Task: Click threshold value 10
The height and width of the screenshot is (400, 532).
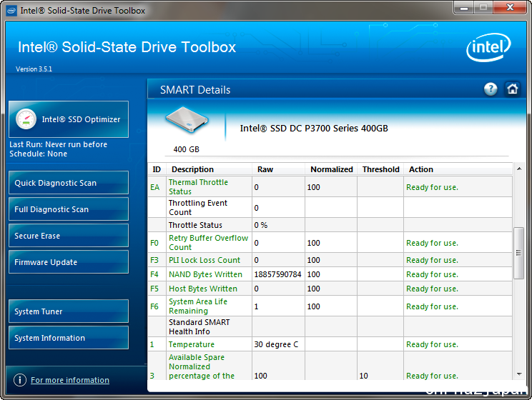Action: click(x=363, y=376)
